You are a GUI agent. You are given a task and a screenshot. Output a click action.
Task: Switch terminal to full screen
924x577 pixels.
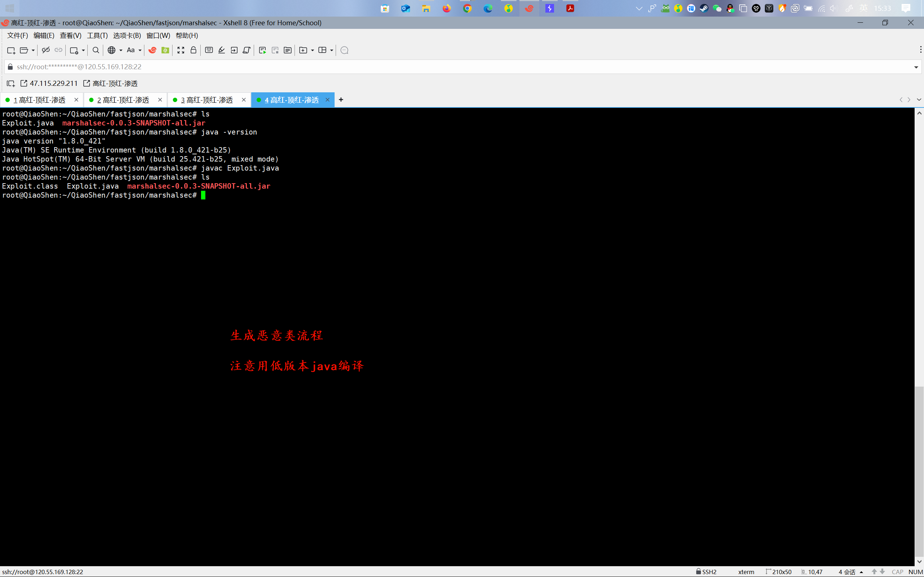[180, 50]
